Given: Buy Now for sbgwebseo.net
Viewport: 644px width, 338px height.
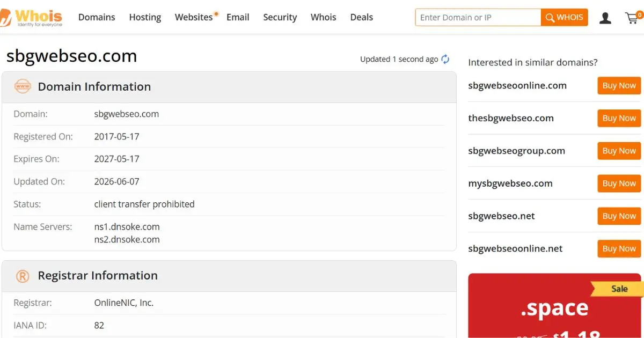Looking at the screenshot, I should pos(619,216).
